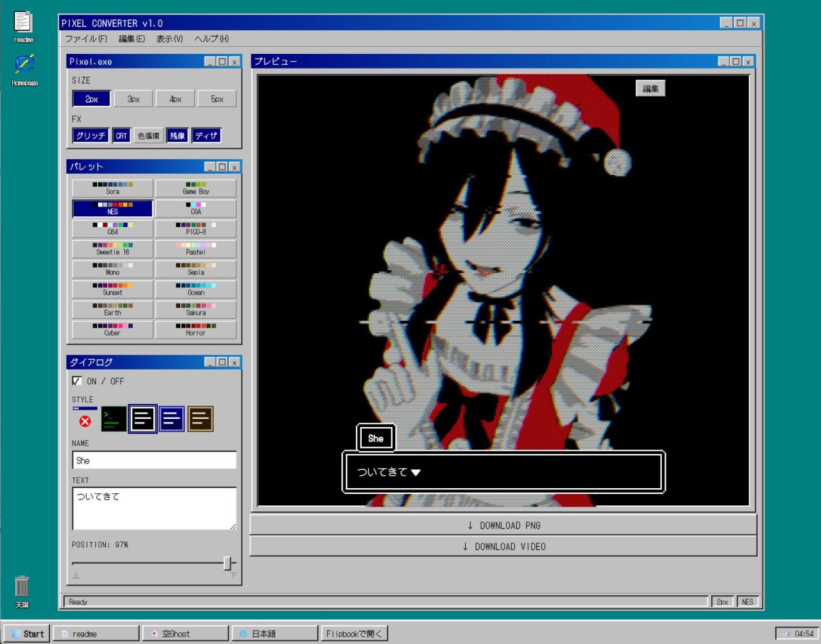Close the ダイアログ panel

point(234,362)
